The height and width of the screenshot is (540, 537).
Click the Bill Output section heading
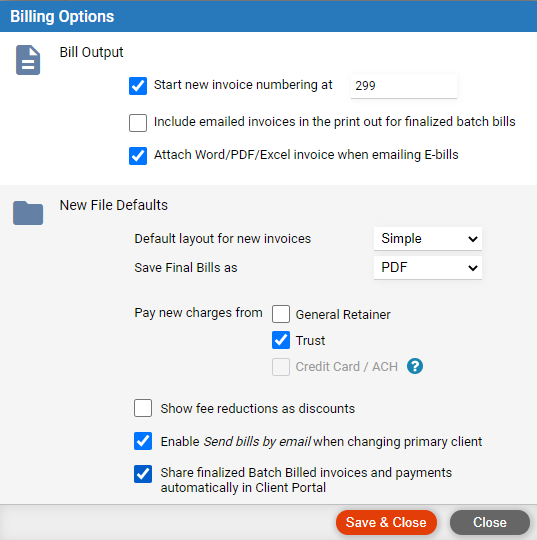click(91, 52)
